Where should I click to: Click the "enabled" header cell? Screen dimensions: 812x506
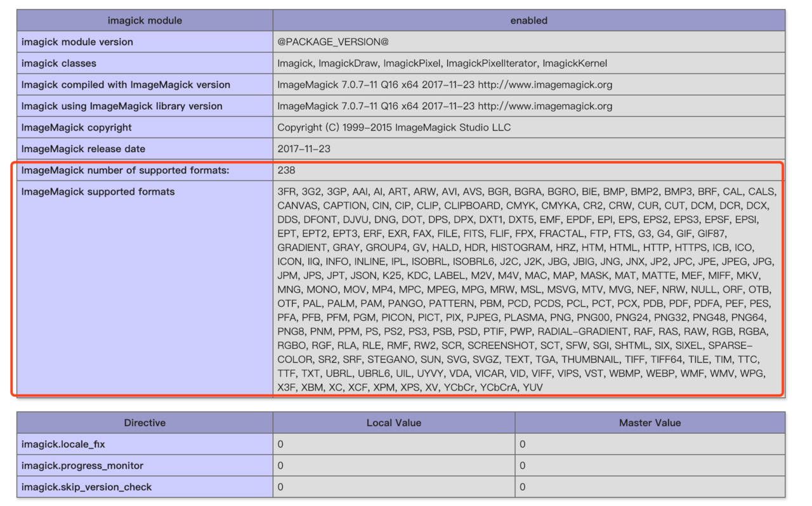[x=528, y=20]
